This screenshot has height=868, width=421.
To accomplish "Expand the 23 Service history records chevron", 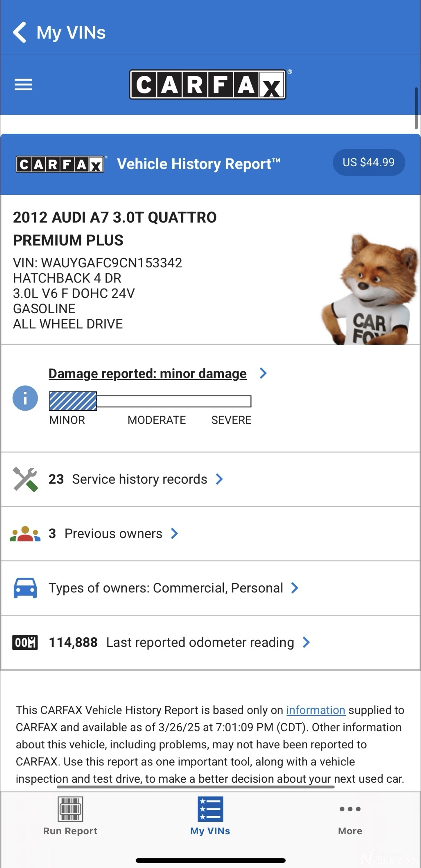I will 219,479.
